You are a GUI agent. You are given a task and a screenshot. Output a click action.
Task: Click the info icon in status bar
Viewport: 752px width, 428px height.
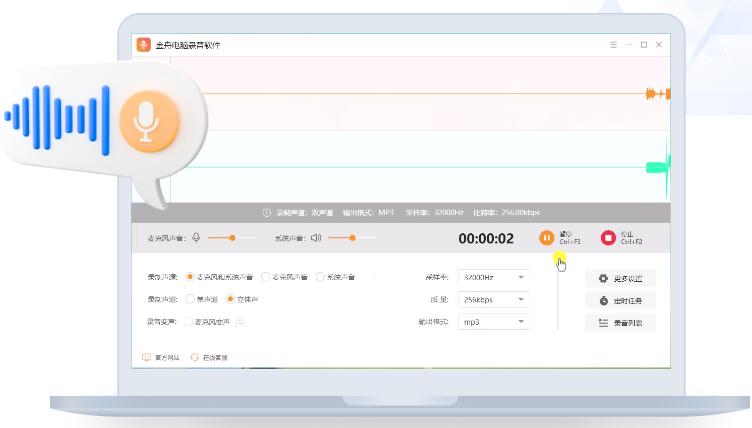click(x=267, y=213)
